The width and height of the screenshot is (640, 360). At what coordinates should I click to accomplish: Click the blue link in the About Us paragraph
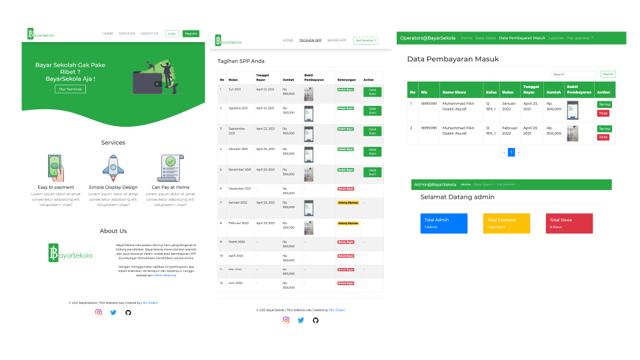point(165,276)
